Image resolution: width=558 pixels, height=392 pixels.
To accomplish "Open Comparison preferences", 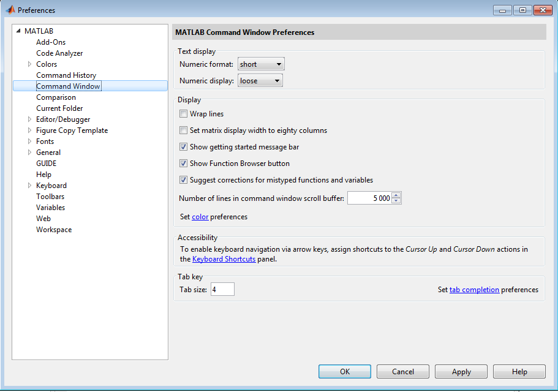I will (56, 97).
